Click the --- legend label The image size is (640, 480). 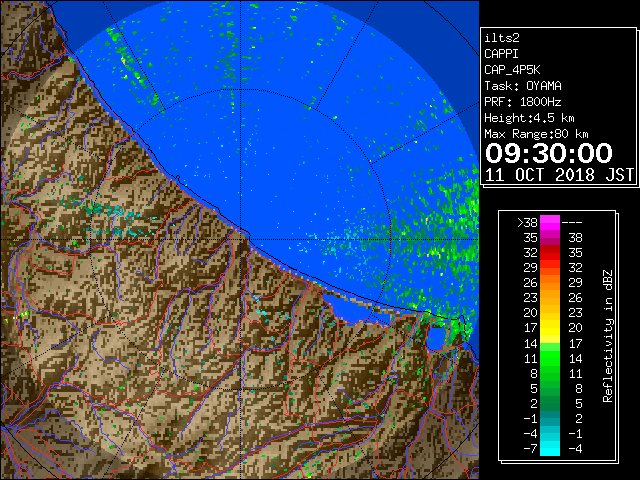click(572, 223)
